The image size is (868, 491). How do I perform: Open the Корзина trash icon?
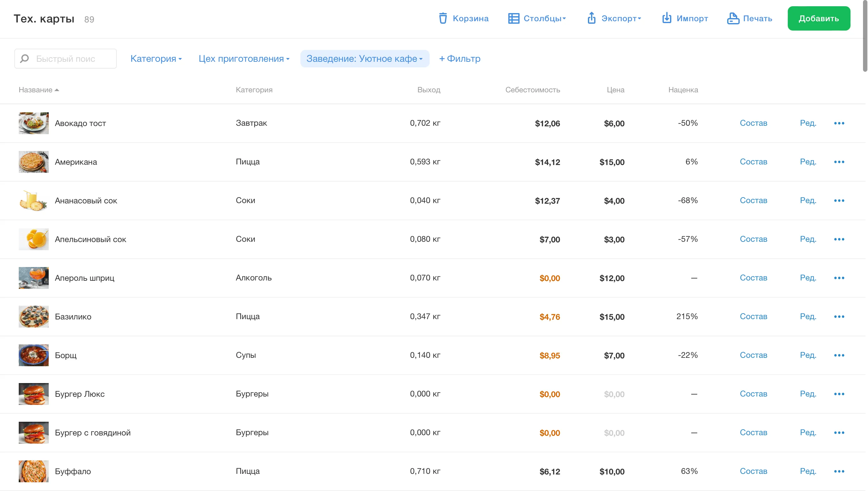point(443,18)
